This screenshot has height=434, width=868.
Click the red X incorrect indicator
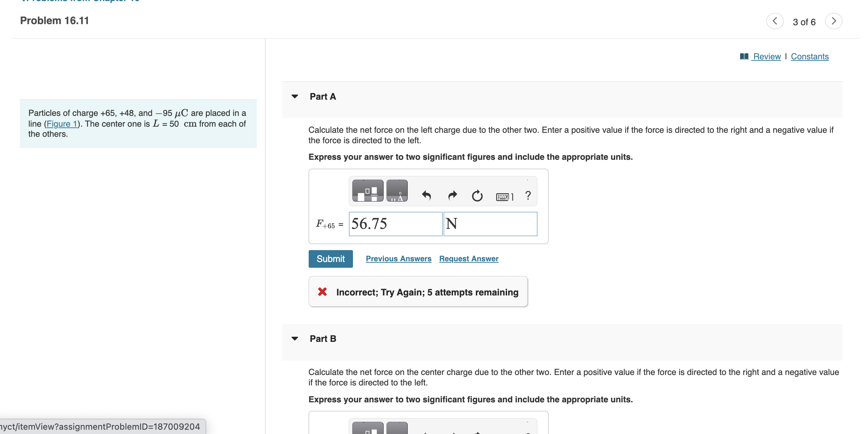[x=322, y=292]
